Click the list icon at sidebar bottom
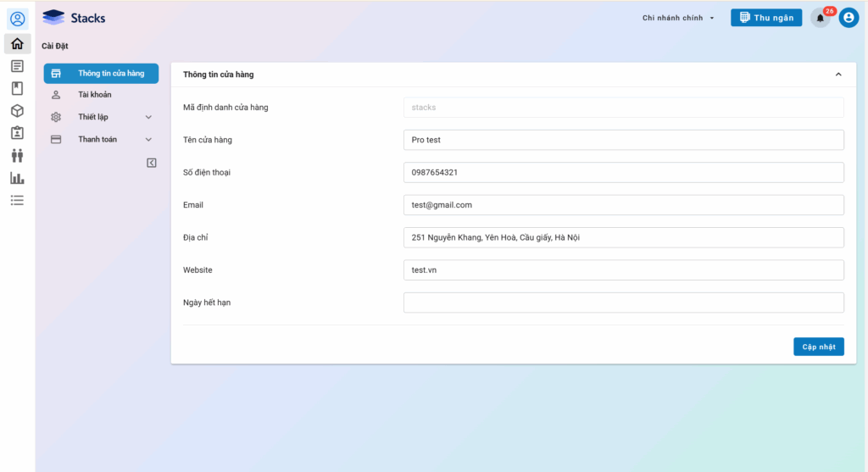Image resolution: width=868 pixels, height=472 pixels. click(17, 201)
